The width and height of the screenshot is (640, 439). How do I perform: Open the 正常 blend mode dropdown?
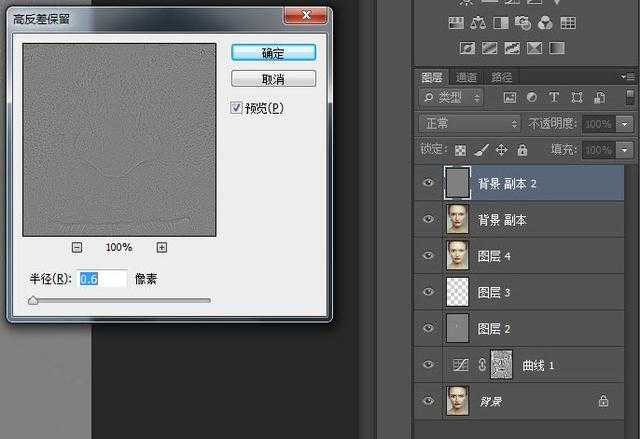[x=470, y=124]
